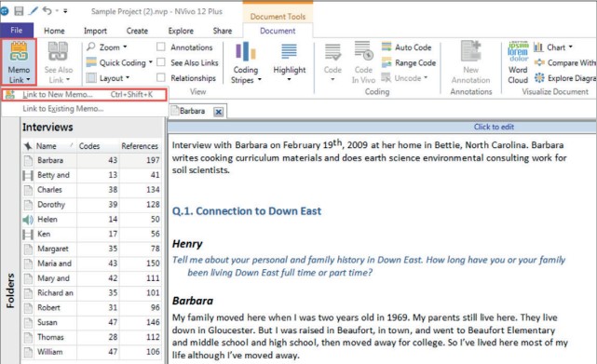Open the Highlight tool

point(289,51)
